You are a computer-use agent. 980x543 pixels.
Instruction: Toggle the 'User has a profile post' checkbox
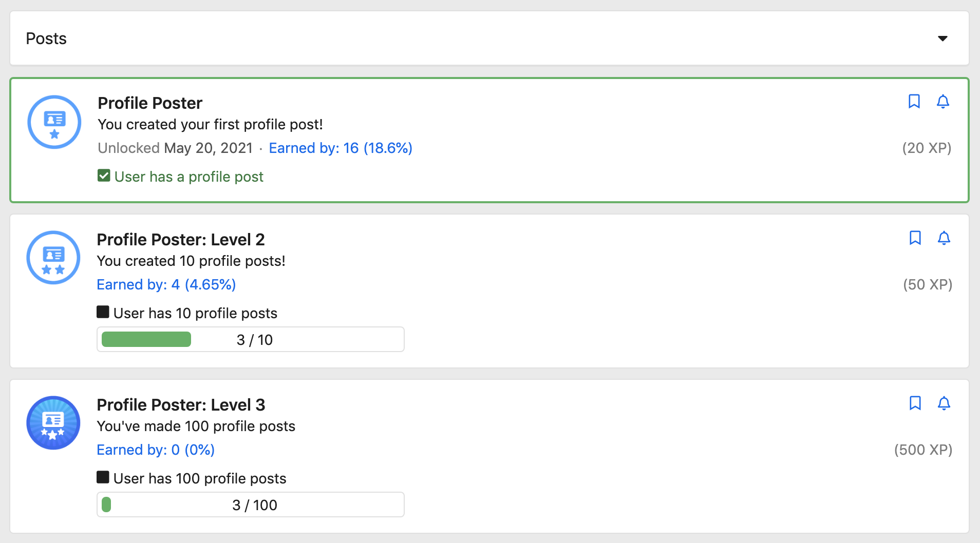104,176
